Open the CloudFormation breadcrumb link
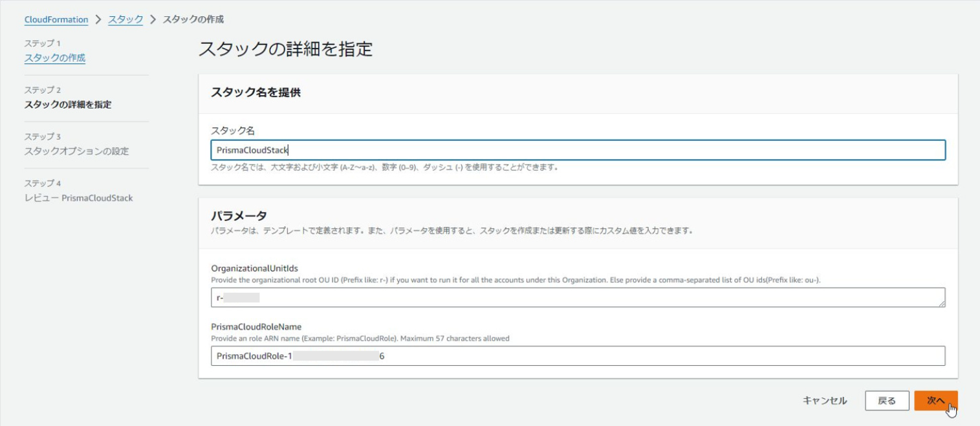 pos(56,19)
